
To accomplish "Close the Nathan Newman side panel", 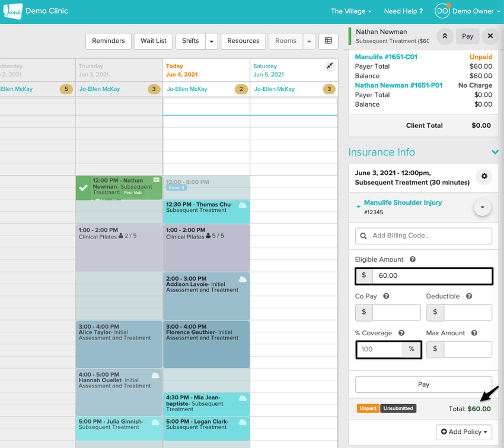I will coord(490,36).
